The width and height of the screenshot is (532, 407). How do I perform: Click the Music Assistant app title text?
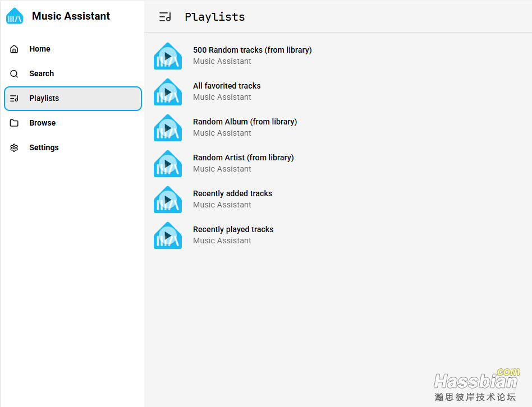tap(71, 16)
